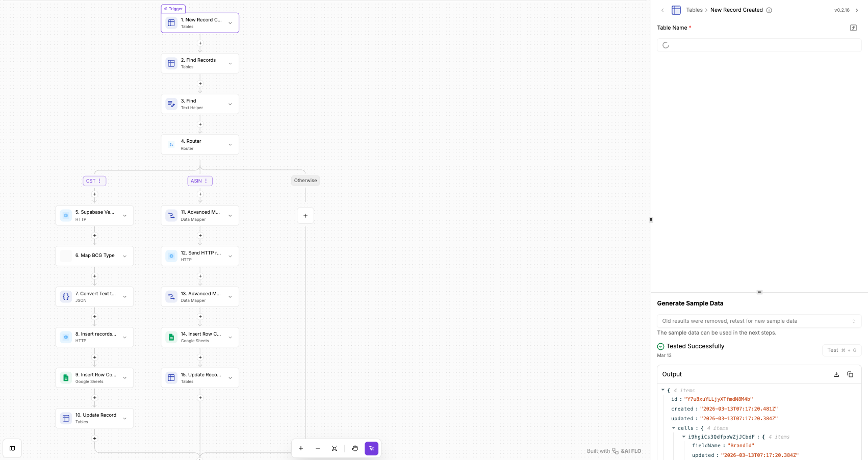Viewport: 868px width, 460px height.
Task: Click the Tables icon on Update Reco step 15
Action: tap(171, 378)
